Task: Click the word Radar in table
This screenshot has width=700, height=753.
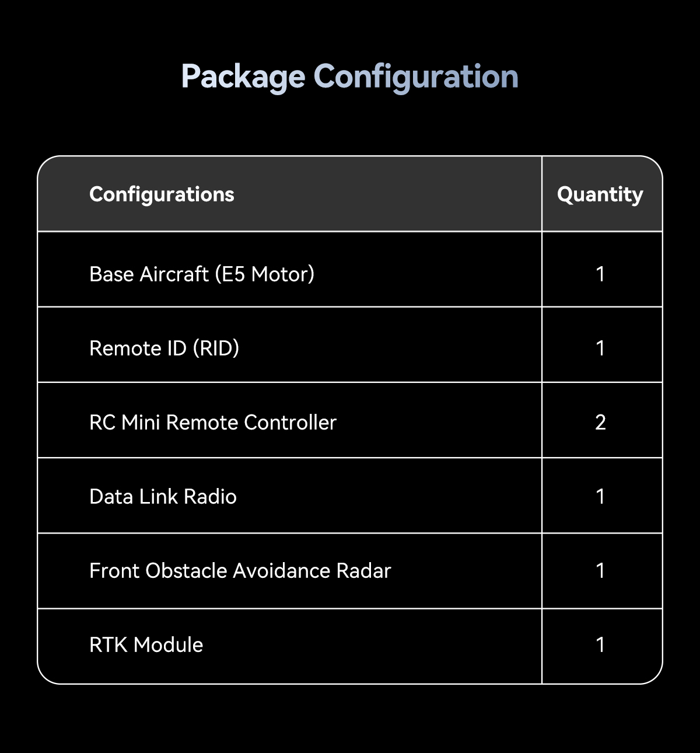Action: point(363,571)
